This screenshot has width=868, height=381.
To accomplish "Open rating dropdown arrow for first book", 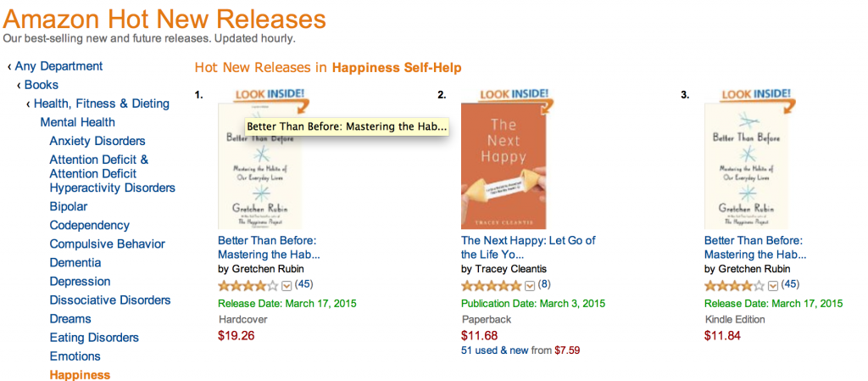I will 287,285.
